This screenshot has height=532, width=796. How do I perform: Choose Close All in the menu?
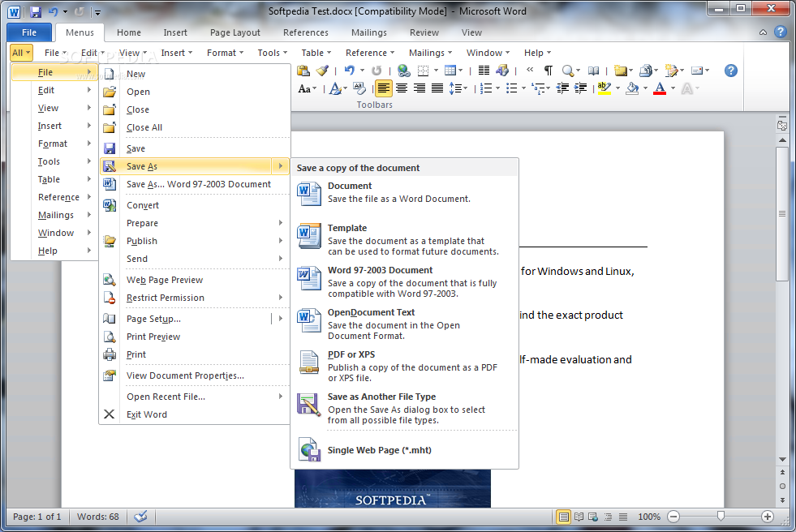(195, 127)
